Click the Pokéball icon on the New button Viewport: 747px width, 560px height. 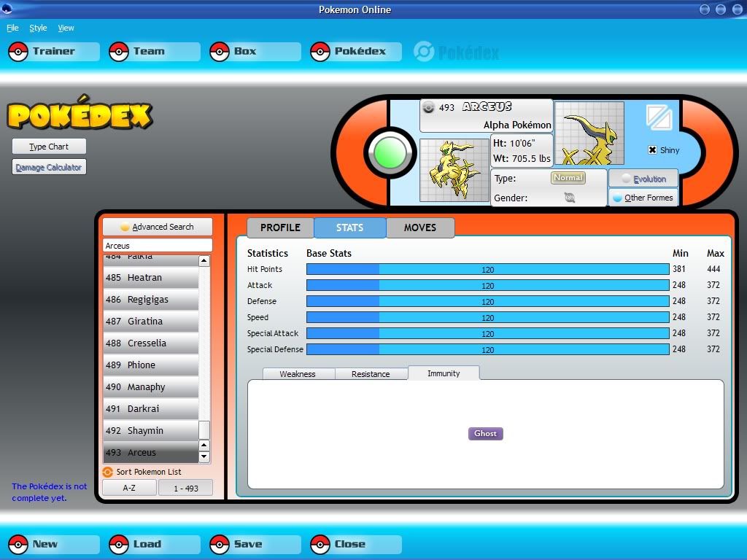(18, 544)
